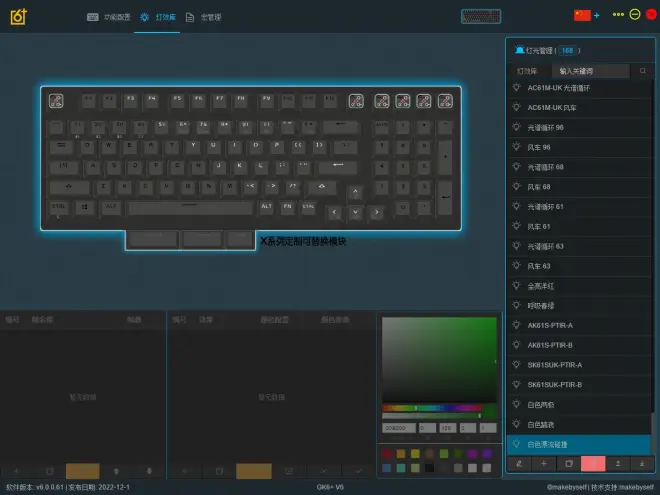The height and width of the screenshot is (495, 660).
Task: Click the hex color value input field
Action: [x=397, y=427]
